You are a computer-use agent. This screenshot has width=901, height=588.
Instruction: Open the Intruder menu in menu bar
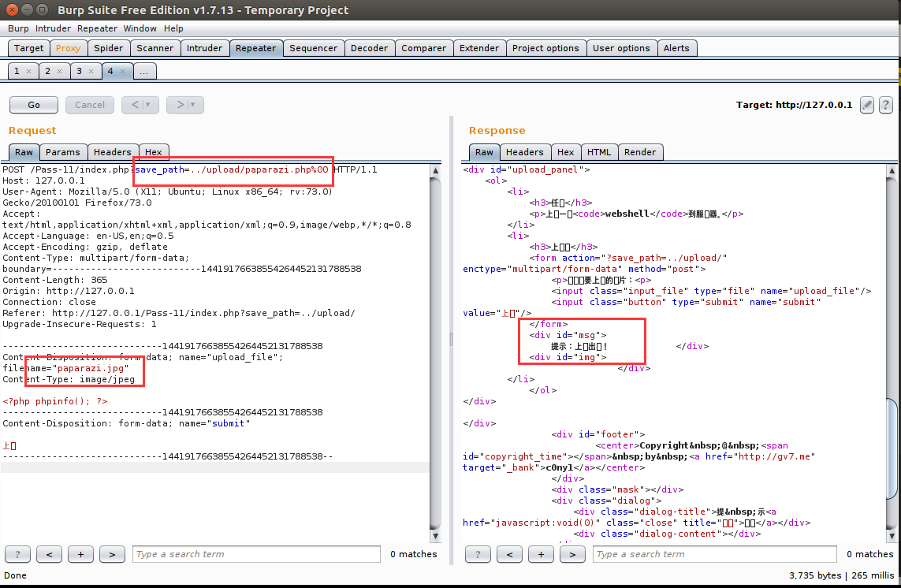(x=53, y=28)
